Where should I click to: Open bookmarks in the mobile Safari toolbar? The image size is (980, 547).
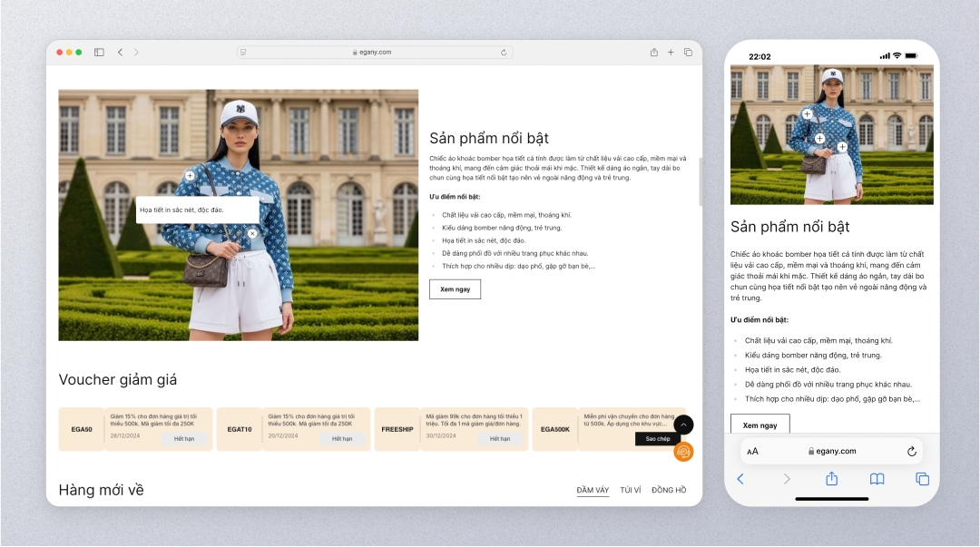(x=877, y=479)
